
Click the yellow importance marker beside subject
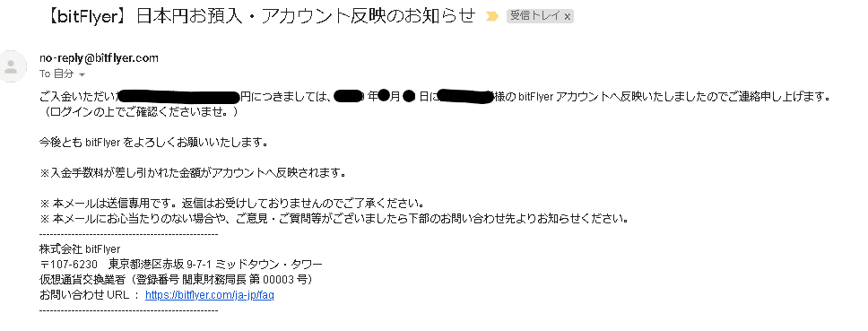click(x=491, y=17)
